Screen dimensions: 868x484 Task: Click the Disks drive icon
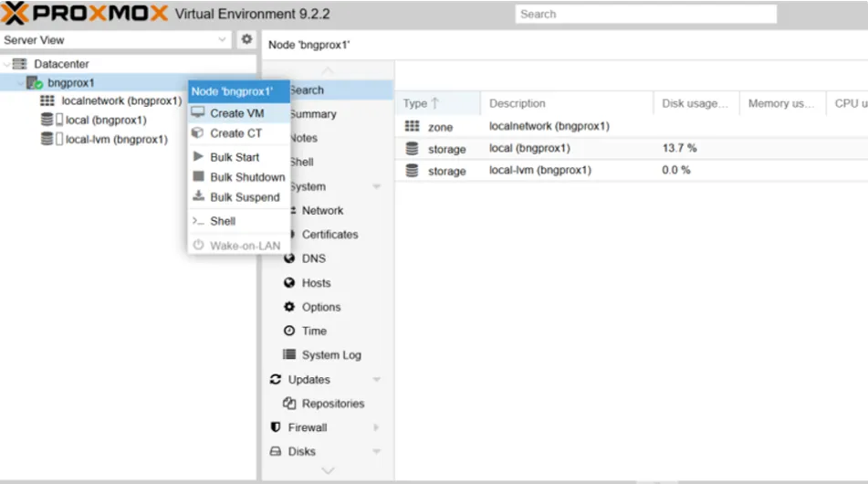275,451
